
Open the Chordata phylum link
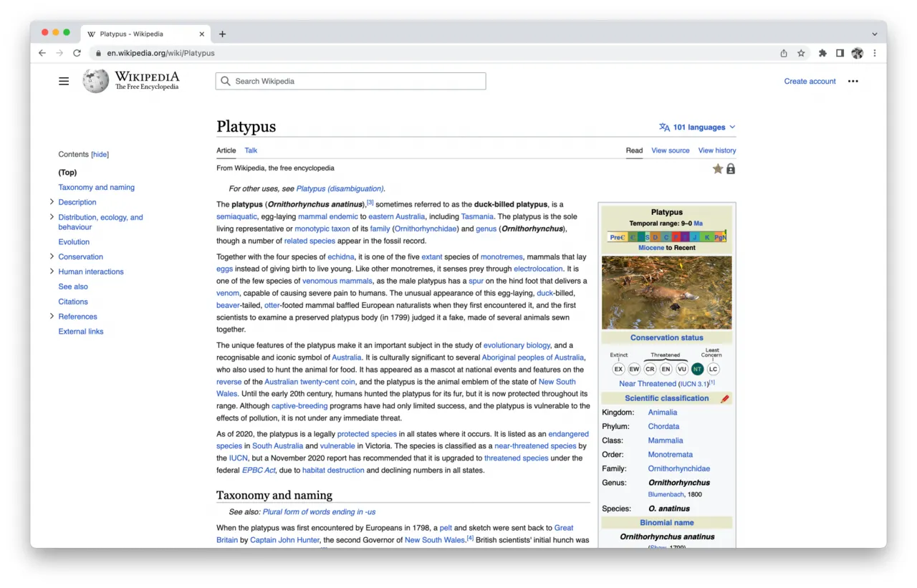663,427
